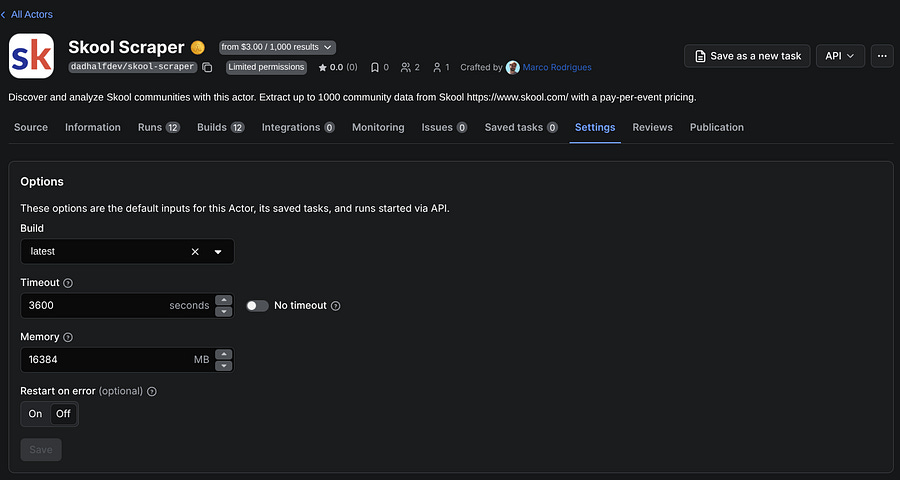Screen dimensions: 900x480
Task: Click the Options heading text
Action: [42, 181]
